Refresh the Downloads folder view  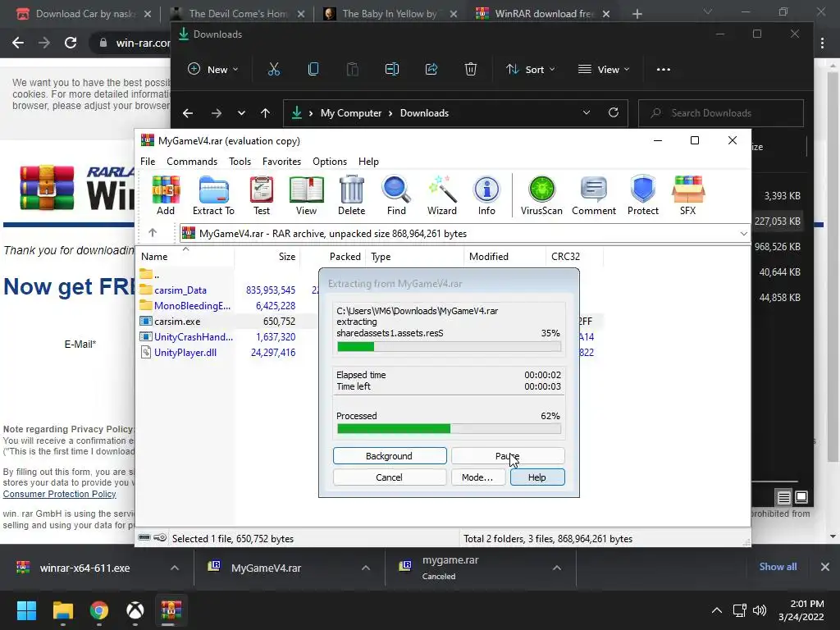(x=614, y=112)
